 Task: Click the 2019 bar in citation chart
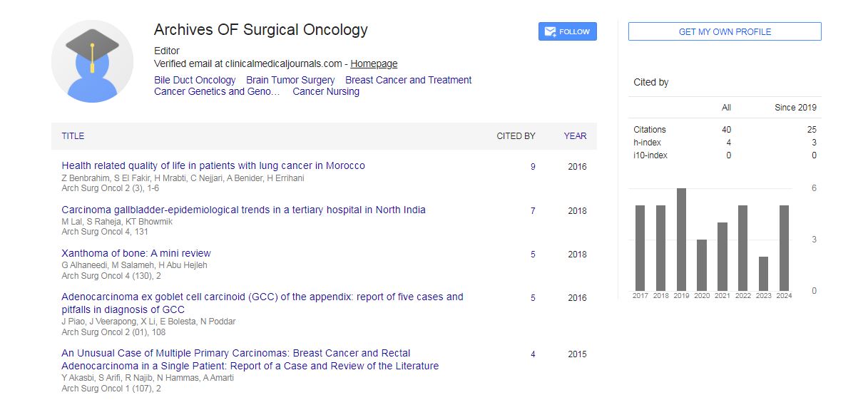click(x=681, y=240)
